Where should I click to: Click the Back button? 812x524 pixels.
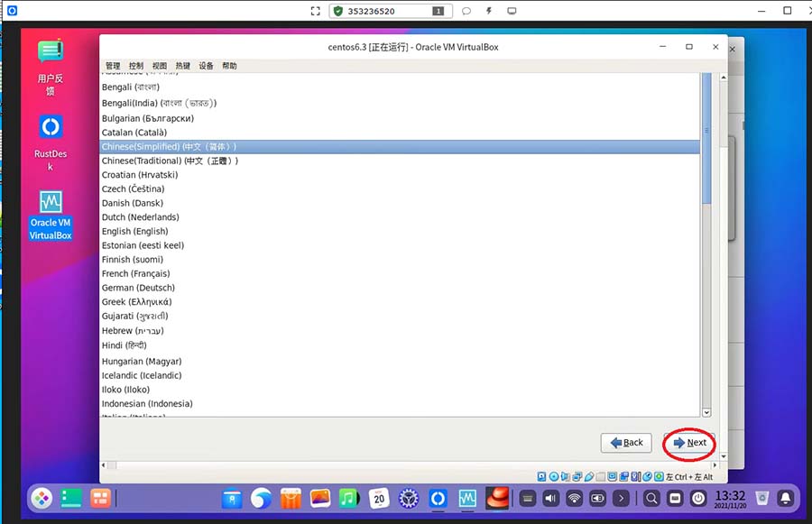[626, 443]
